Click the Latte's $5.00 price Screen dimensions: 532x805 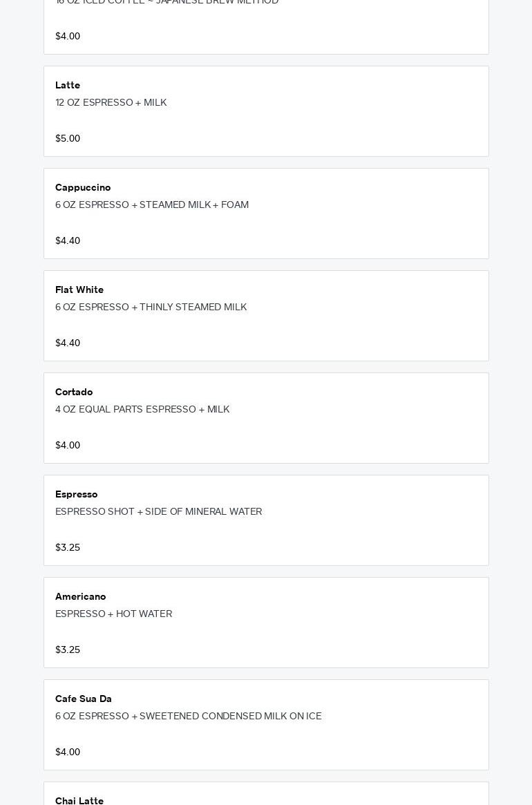pos(68,138)
